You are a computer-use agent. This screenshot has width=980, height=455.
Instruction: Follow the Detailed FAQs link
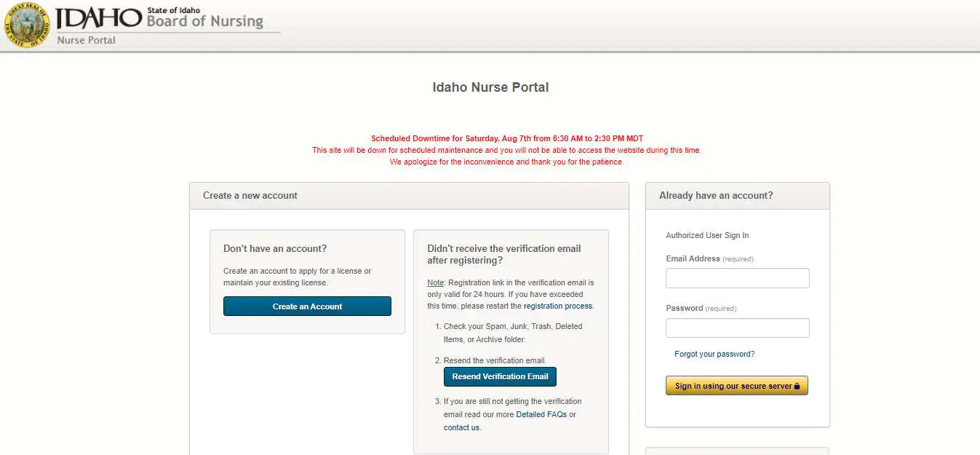(541, 414)
